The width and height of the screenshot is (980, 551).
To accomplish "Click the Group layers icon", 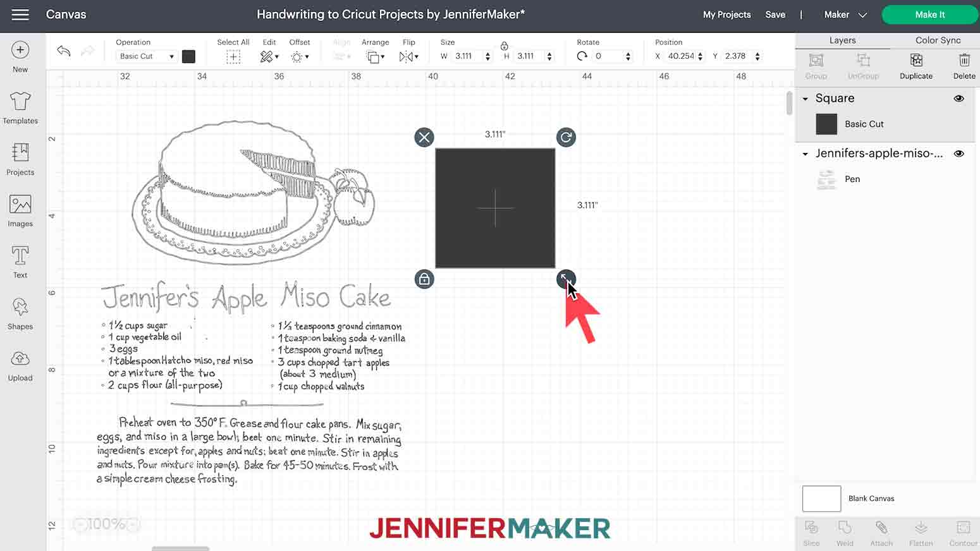I will [816, 66].
